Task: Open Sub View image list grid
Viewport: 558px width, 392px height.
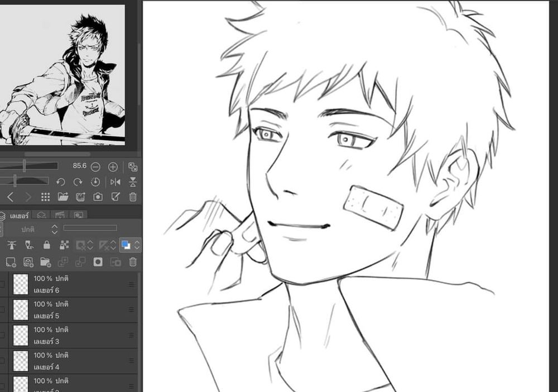Action: coord(46,197)
